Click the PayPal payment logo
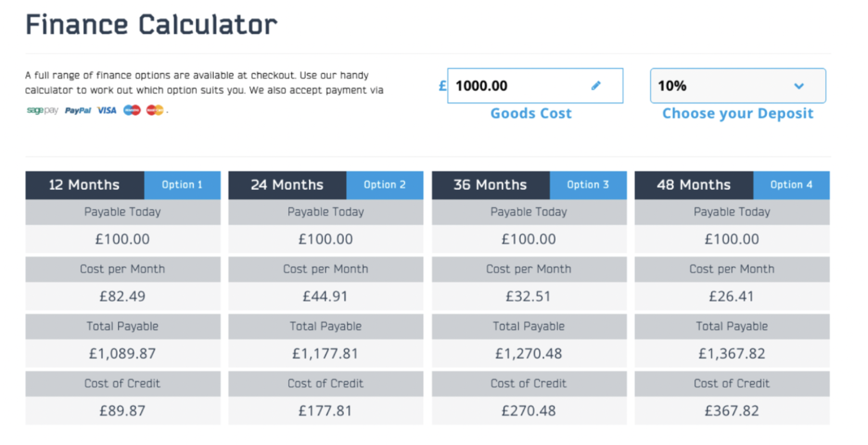 coord(78,110)
